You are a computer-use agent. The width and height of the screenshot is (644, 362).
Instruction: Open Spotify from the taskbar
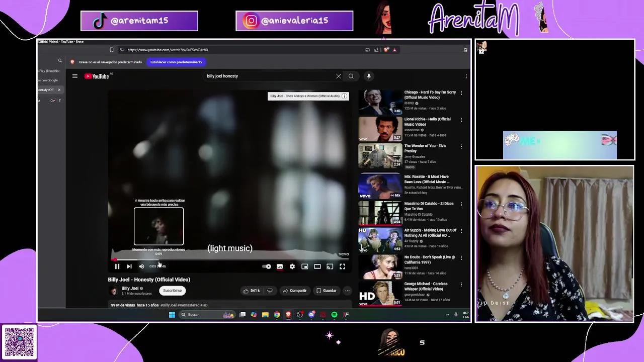334,315
